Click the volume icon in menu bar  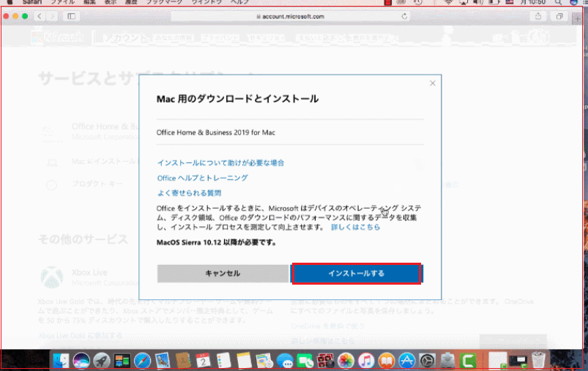pyautogui.click(x=477, y=2)
